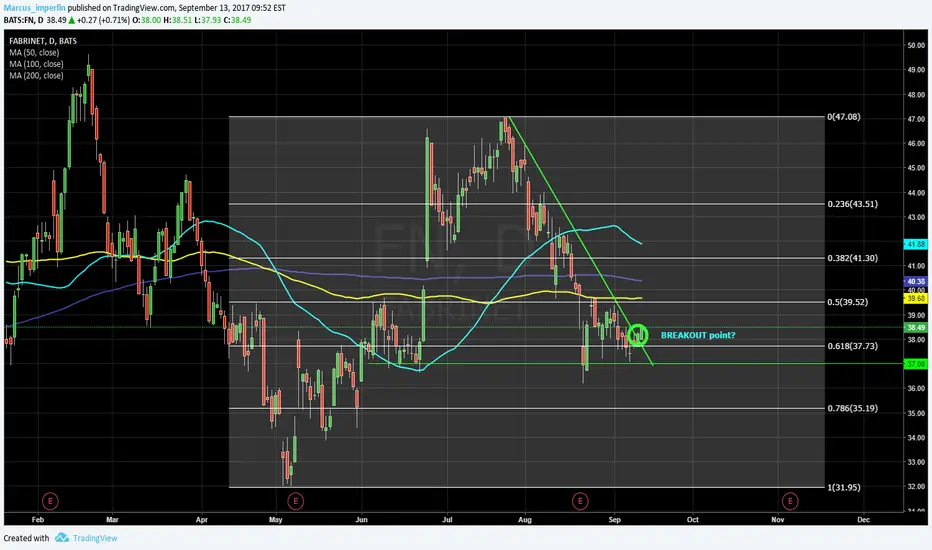Click the 34.00 price axis label
Screen dimensions: 932x550
[x=916, y=438]
